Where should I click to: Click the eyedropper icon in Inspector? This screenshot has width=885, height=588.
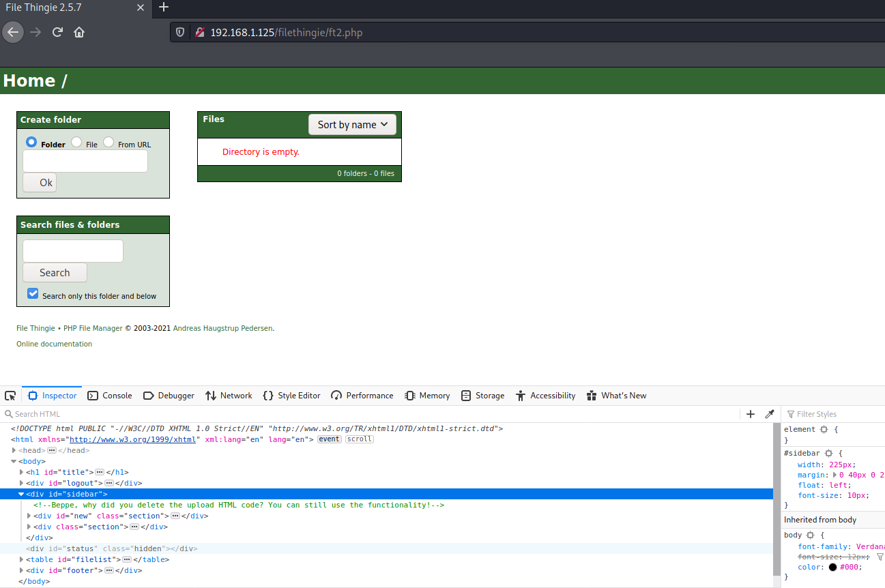click(770, 414)
